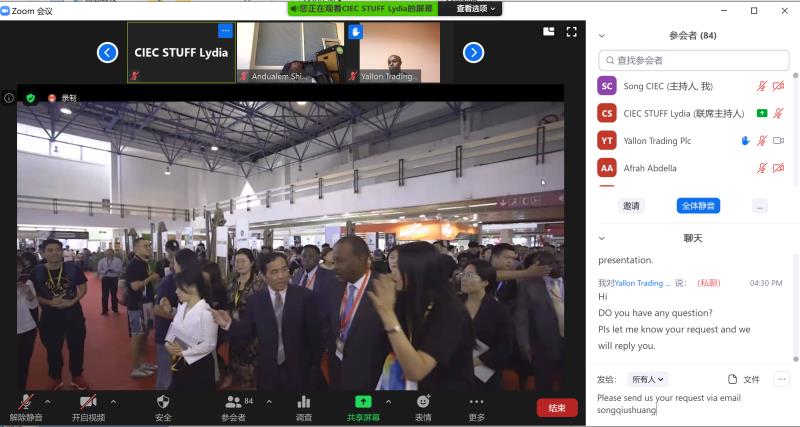The image size is (800, 427).
Task: Click AA avatar of Afrah Abdella
Action: tap(607, 168)
